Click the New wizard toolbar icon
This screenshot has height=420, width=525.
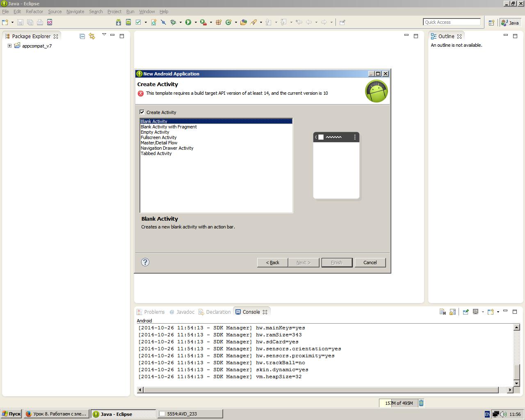coord(5,22)
